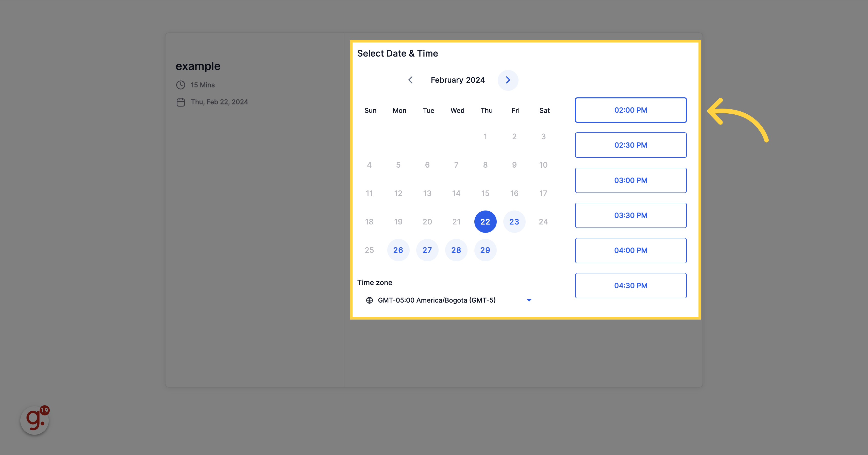Click the '15 Mins' duration text
The height and width of the screenshot is (455, 868).
click(203, 85)
